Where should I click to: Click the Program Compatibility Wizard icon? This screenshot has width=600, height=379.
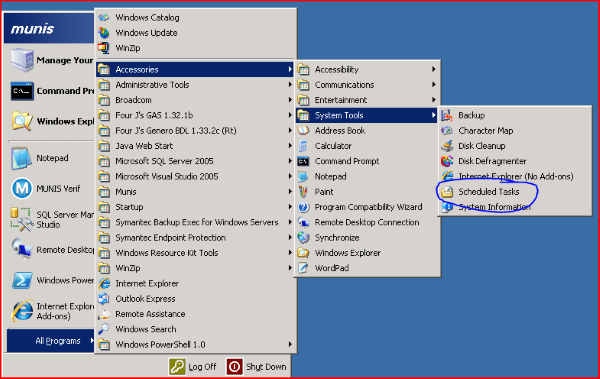pyautogui.click(x=303, y=207)
